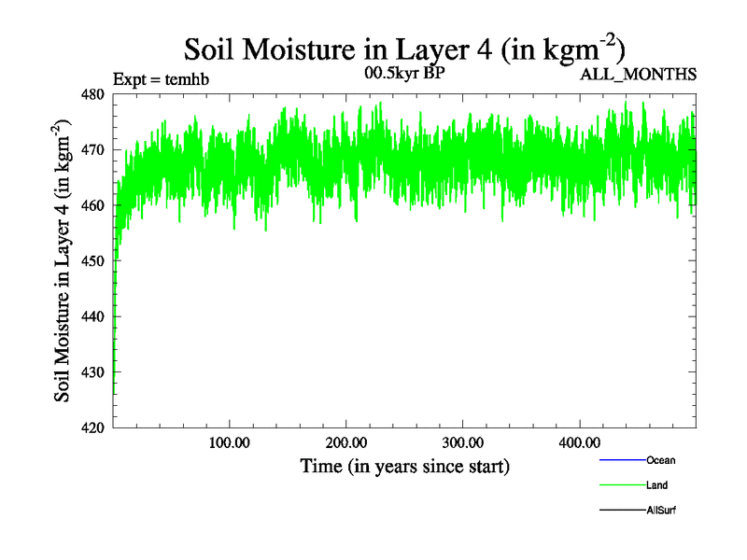Click the '200.00' x-axis tick label
This screenshot has height=560, width=747.
tap(345, 441)
